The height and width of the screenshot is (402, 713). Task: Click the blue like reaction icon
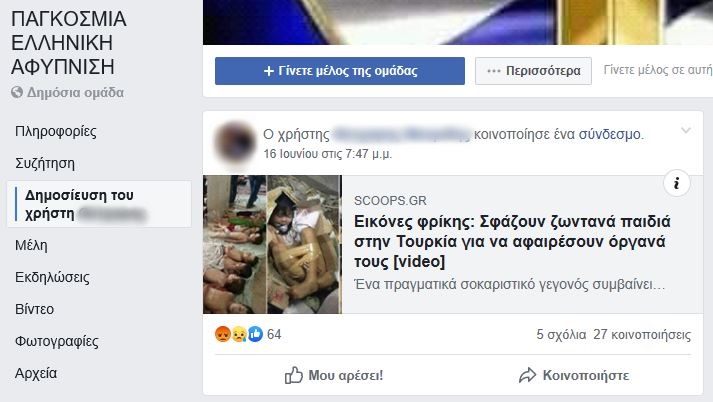(255, 334)
